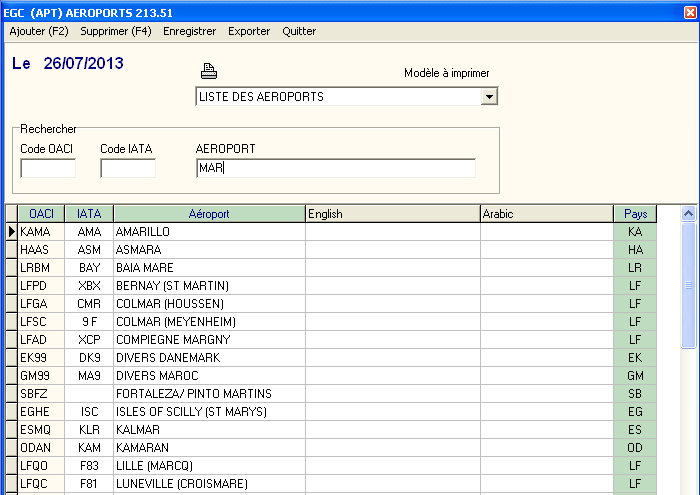The height and width of the screenshot is (495, 700).
Task: Open the Supprimer (F4) menu
Action: (116, 31)
